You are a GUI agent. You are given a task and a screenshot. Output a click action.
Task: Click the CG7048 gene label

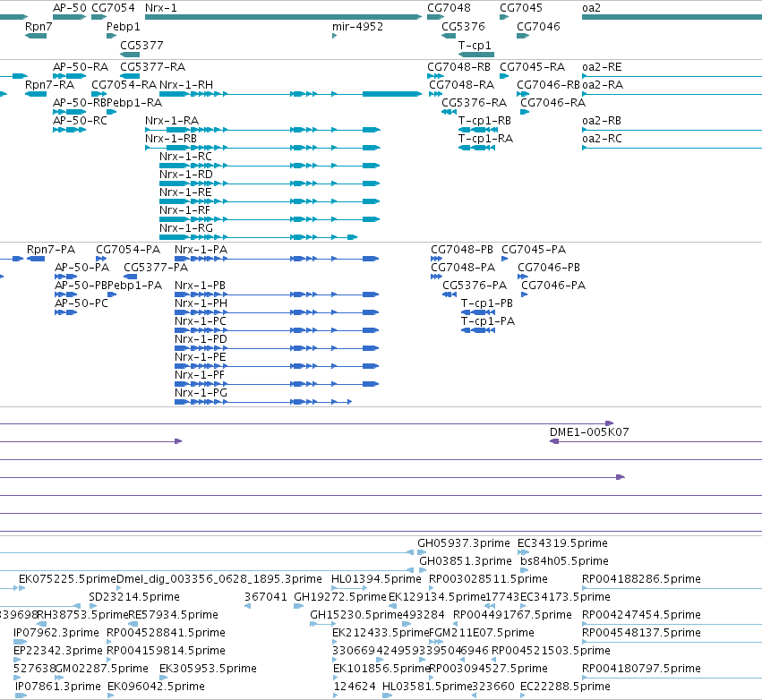449,8
